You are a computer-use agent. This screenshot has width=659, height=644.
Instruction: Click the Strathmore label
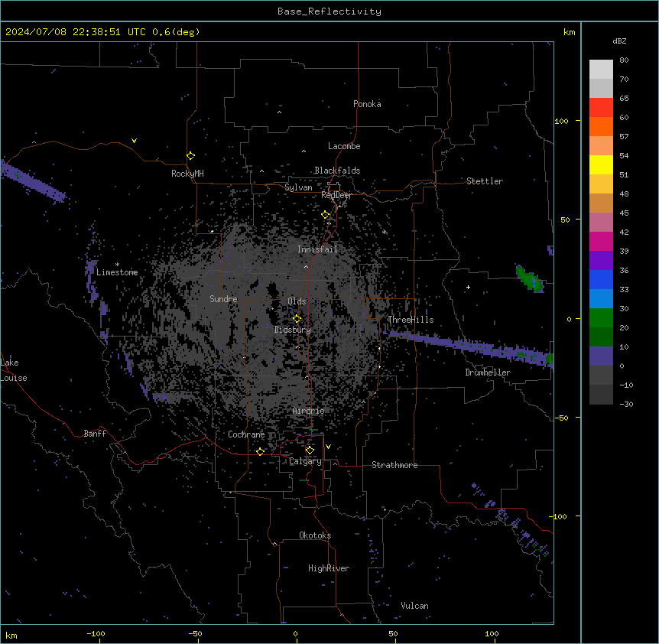(x=394, y=465)
